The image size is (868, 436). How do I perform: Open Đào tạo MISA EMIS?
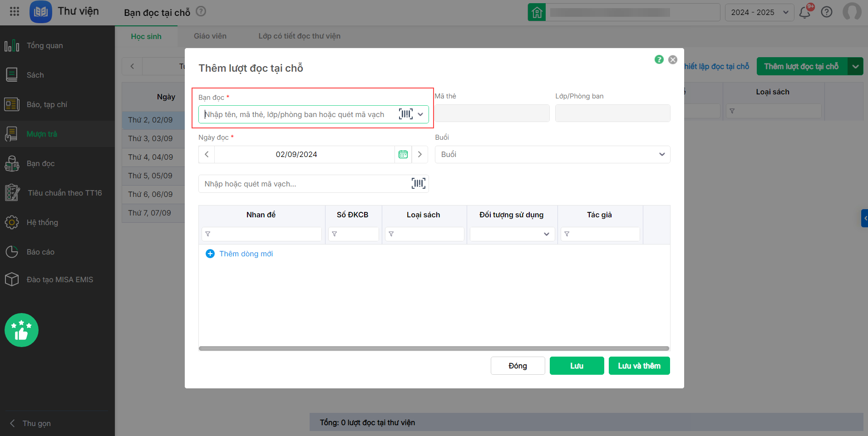click(57, 280)
